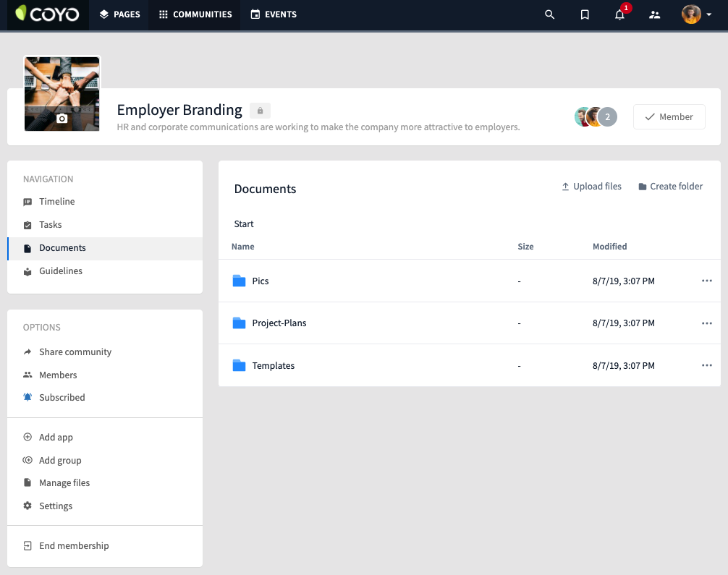Image resolution: width=728 pixels, height=575 pixels.
Task: Click the COYO logo
Action: pyautogui.click(x=47, y=14)
